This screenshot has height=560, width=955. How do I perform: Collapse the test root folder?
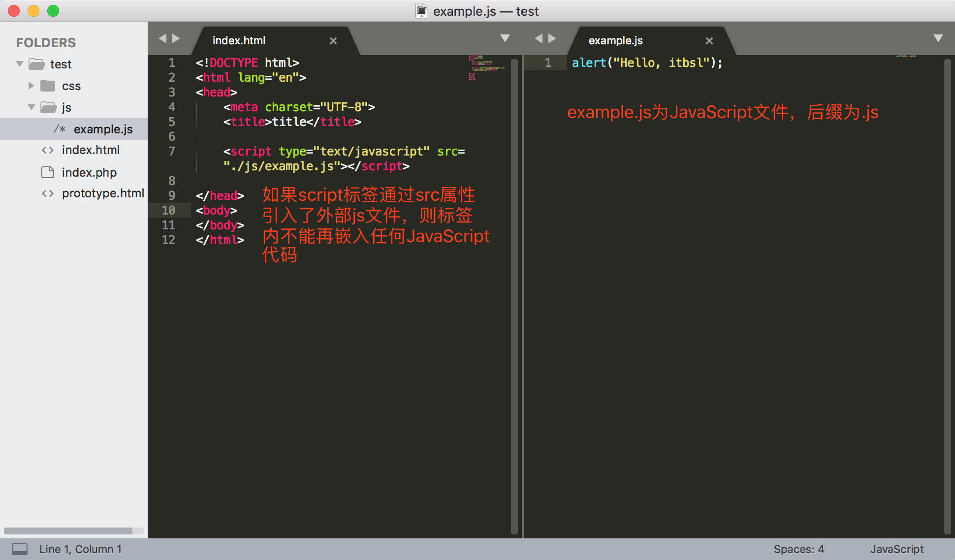[x=20, y=64]
